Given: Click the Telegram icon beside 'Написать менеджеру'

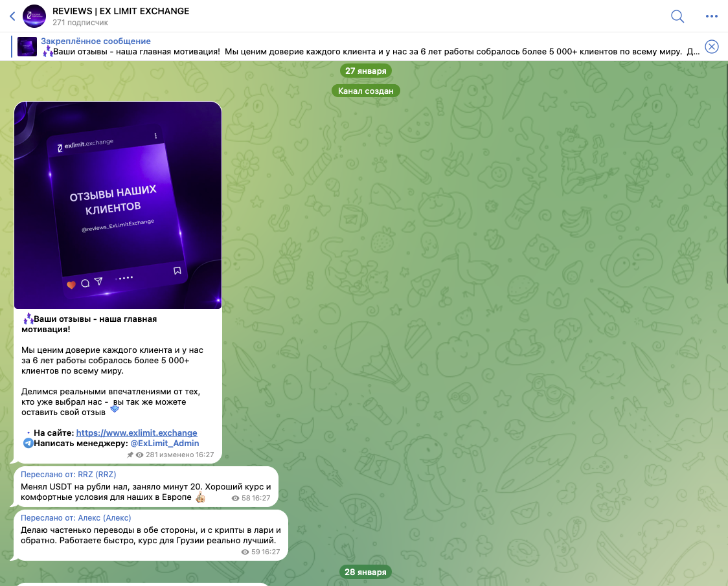Looking at the screenshot, I should point(28,443).
